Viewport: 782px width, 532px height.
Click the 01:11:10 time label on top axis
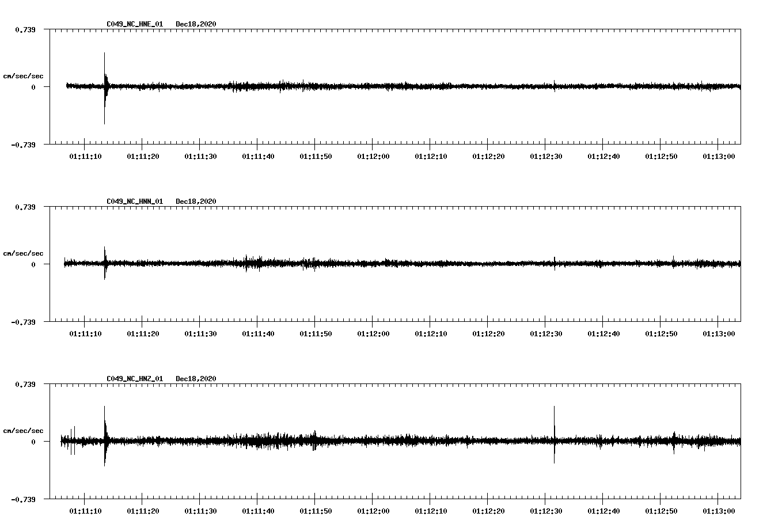point(85,155)
